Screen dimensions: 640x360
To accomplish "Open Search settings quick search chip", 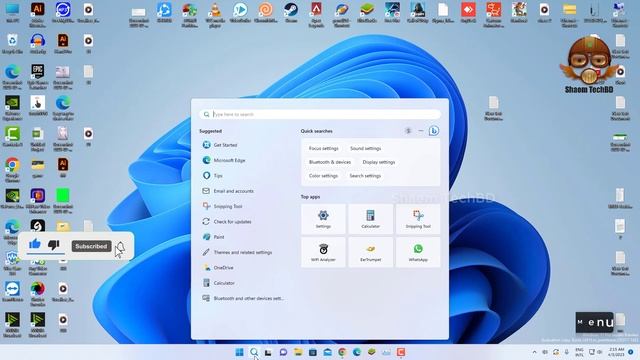I will 365,176.
